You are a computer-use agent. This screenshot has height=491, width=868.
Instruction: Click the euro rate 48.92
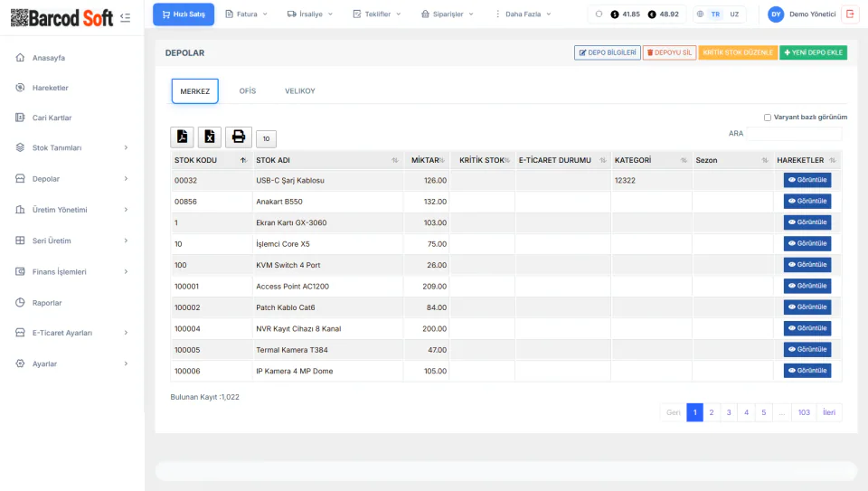tap(663, 14)
